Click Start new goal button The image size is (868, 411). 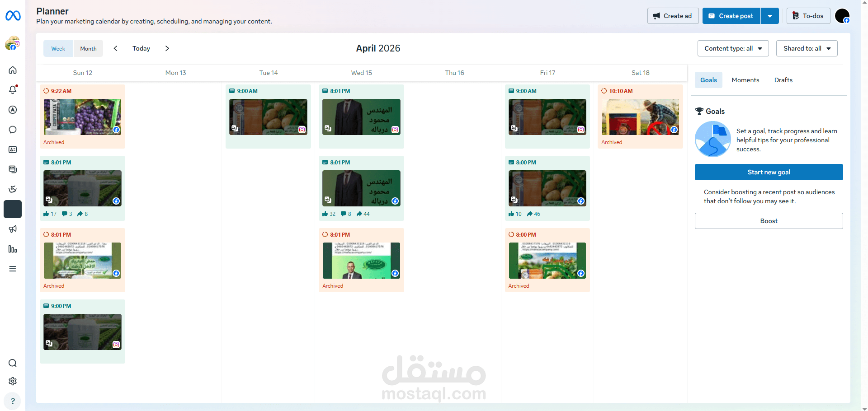[x=769, y=172]
